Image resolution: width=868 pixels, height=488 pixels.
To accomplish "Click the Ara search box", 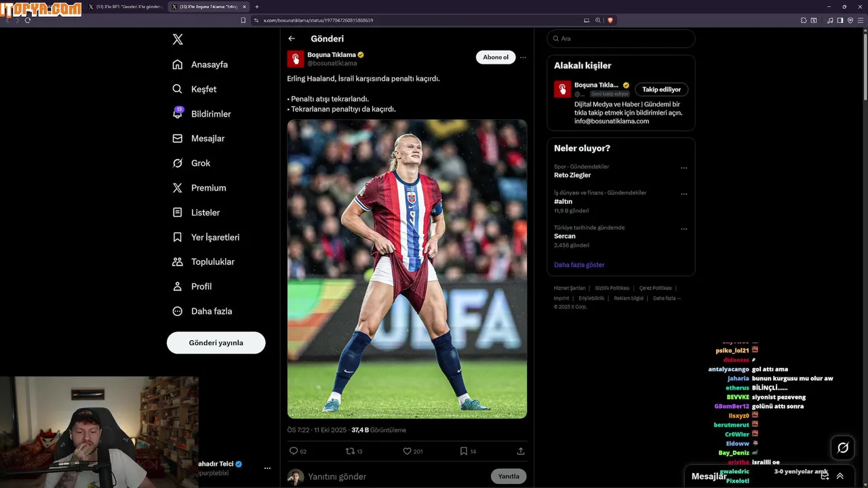I will point(621,39).
